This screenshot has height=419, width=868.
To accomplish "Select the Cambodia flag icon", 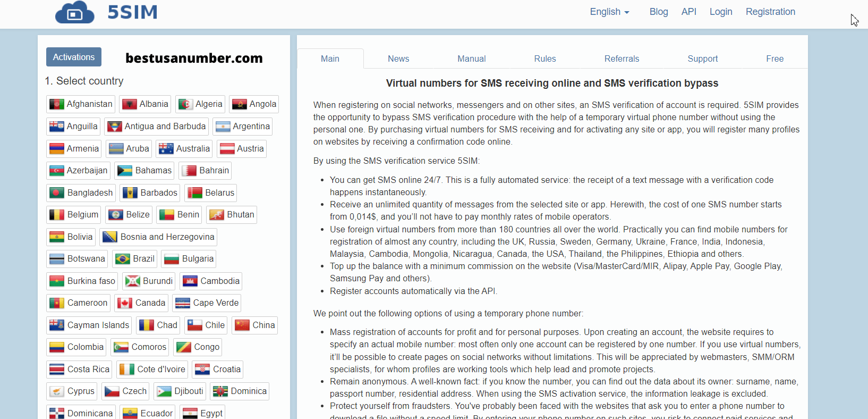I will 190,281.
